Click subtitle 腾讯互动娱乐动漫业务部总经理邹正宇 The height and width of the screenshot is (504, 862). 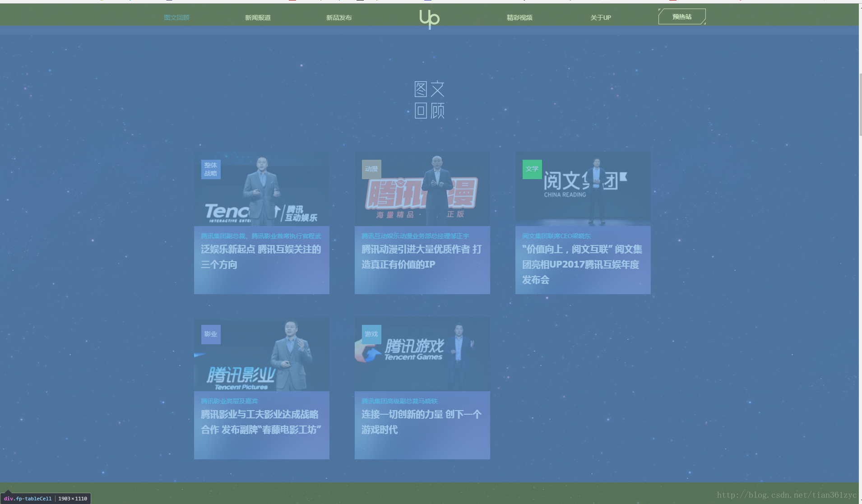tap(415, 236)
